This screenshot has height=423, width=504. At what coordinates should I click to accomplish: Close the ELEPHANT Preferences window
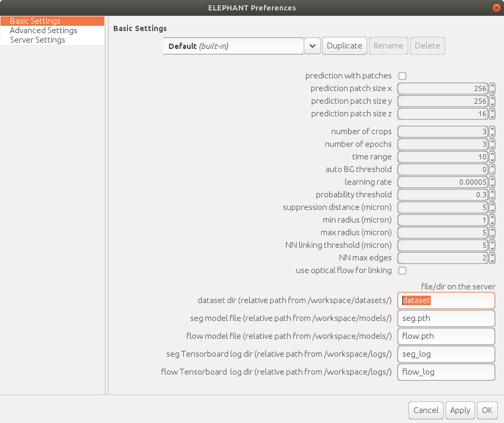coord(496,8)
